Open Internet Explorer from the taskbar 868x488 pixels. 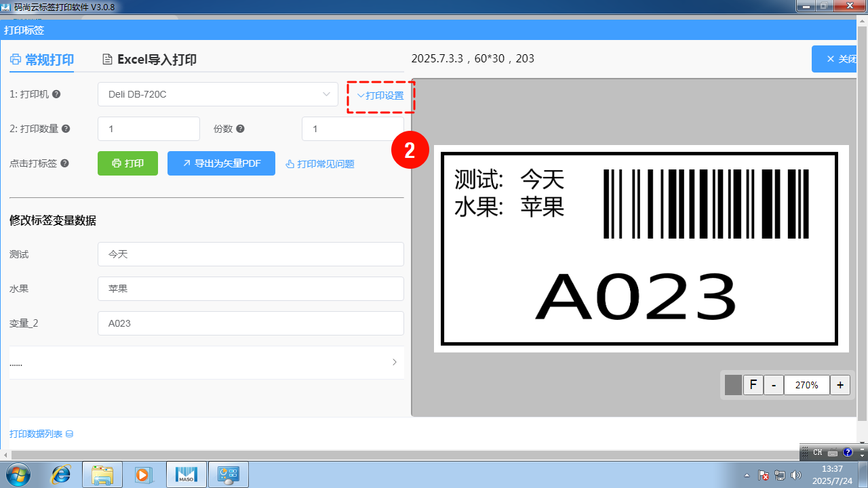coord(61,474)
